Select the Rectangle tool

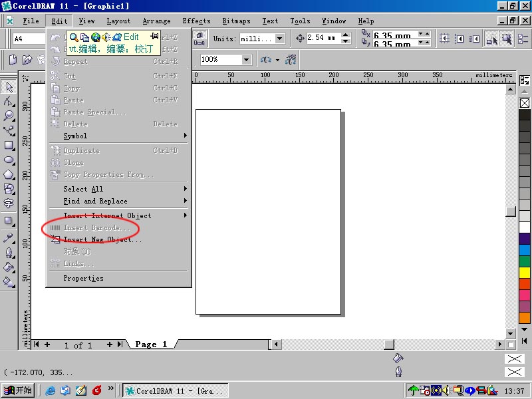(x=9, y=146)
